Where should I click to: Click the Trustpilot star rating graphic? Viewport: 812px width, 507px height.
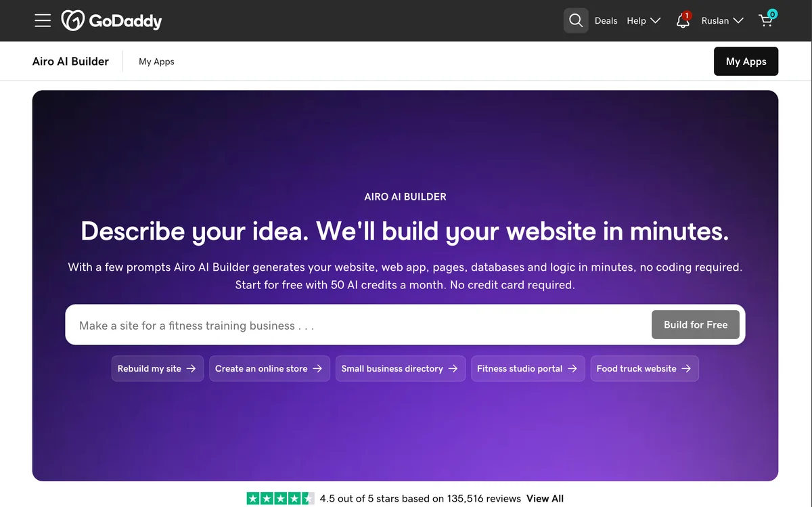click(x=280, y=498)
